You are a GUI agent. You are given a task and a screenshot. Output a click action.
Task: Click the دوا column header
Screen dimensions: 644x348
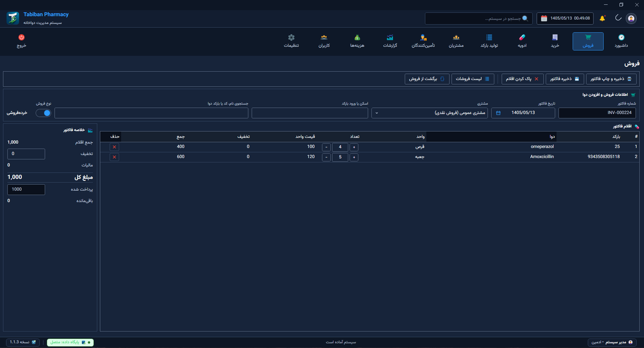tap(492, 137)
